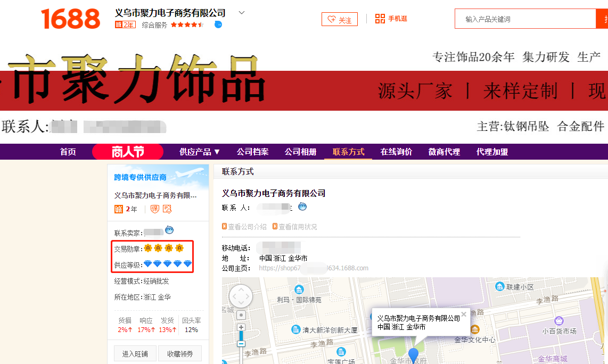Expand the company name dropdown chevron
Screen dimensions: 608x364
point(242,13)
